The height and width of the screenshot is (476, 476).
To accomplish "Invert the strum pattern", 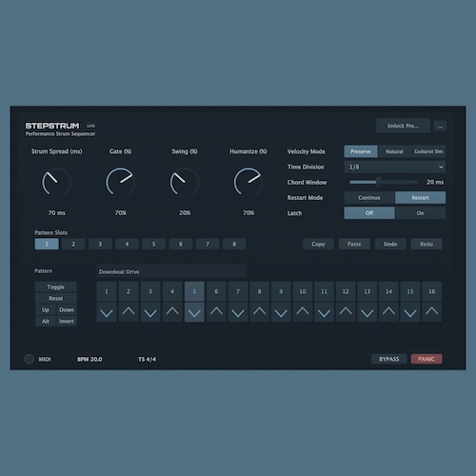I will coord(67,321).
